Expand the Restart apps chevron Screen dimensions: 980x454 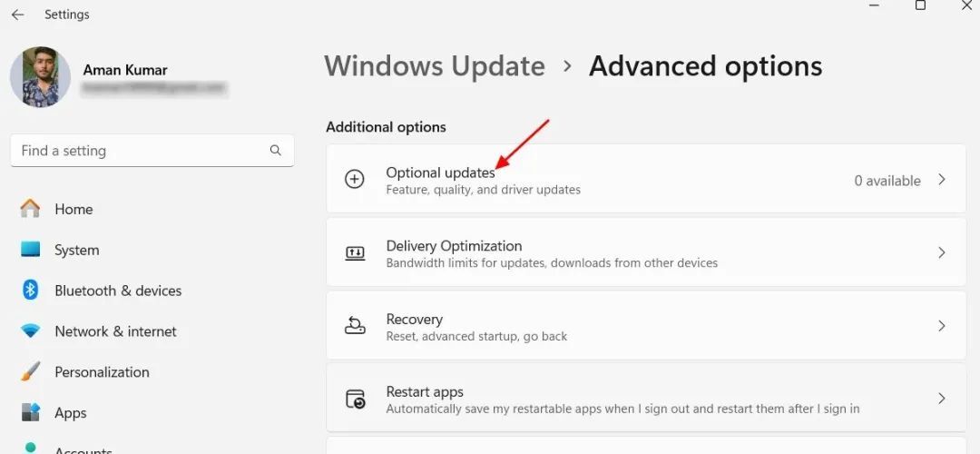click(942, 399)
